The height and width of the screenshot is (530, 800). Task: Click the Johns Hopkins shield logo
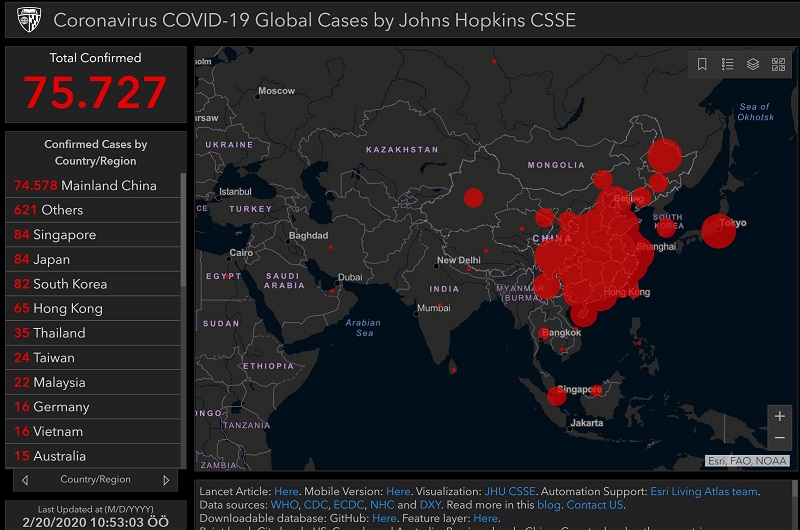click(28, 20)
